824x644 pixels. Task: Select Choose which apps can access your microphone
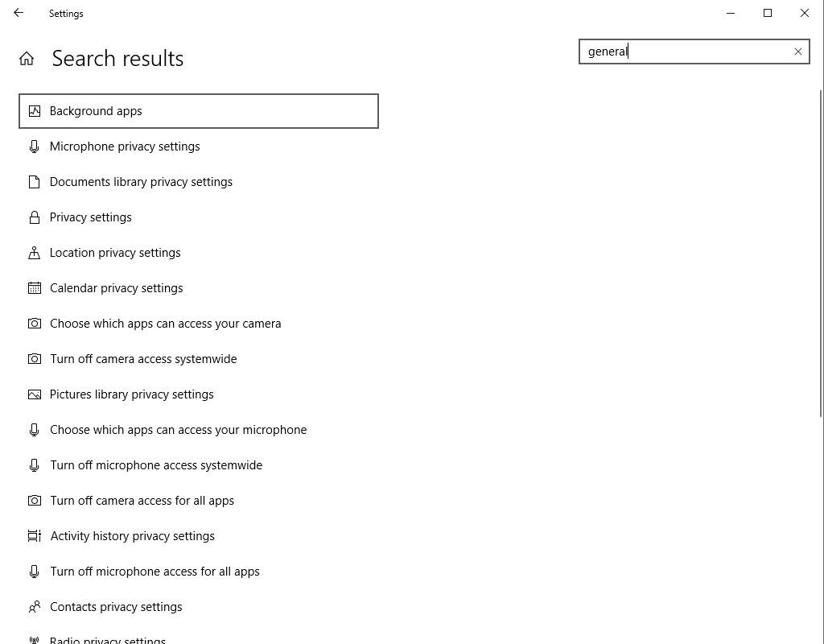[x=178, y=430]
